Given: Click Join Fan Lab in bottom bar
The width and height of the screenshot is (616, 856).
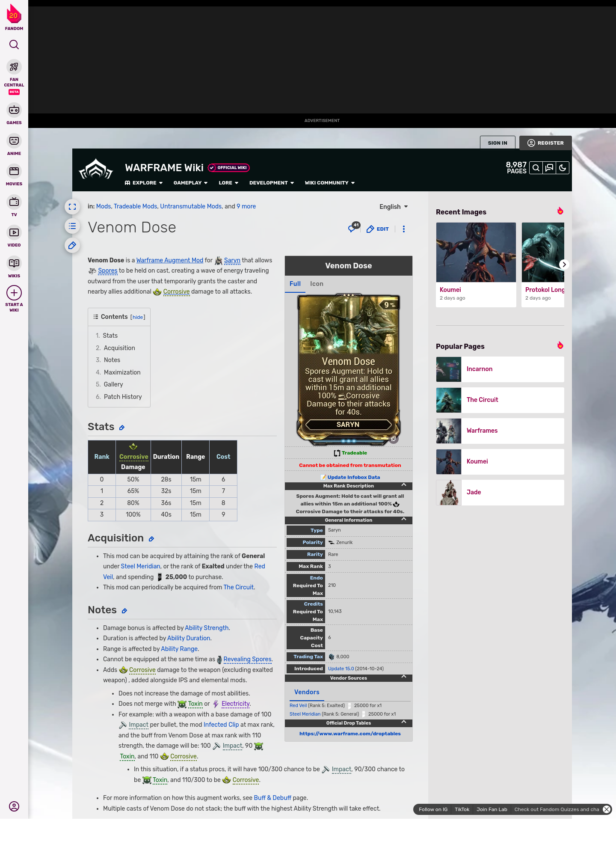Looking at the screenshot, I should coord(492,809).
